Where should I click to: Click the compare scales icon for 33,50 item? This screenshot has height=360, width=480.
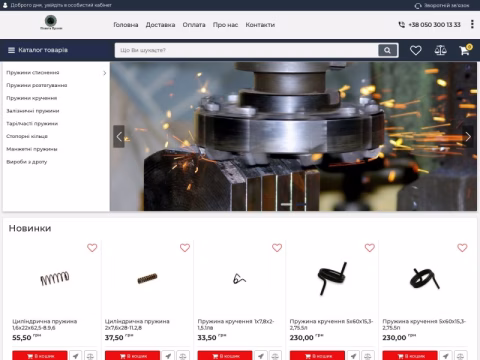click(x=275, y=356)
